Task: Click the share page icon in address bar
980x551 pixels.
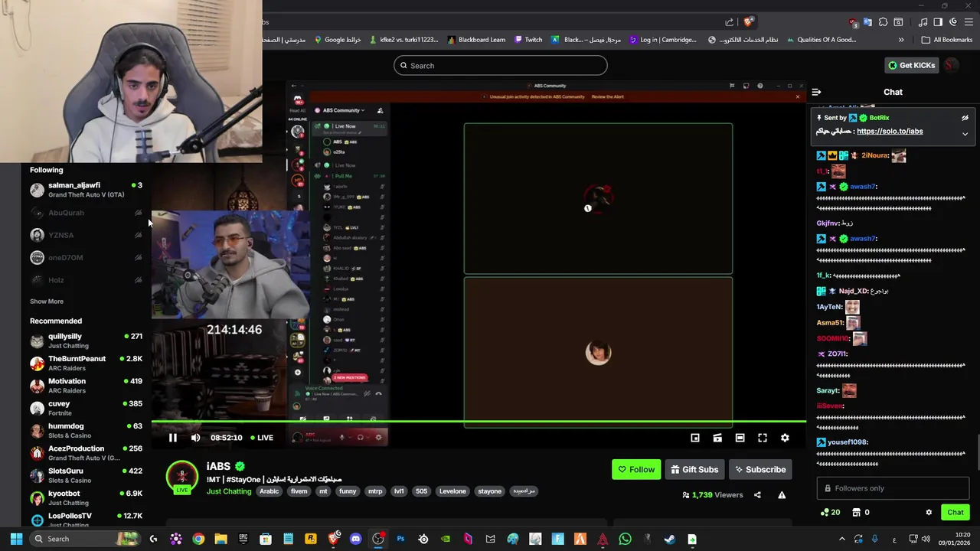Action: coord(730,22)
